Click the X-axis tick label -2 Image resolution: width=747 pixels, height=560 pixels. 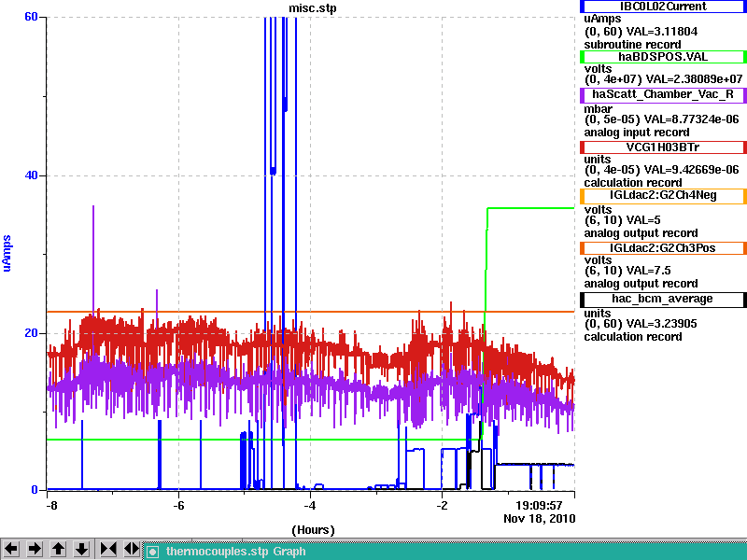442,505
